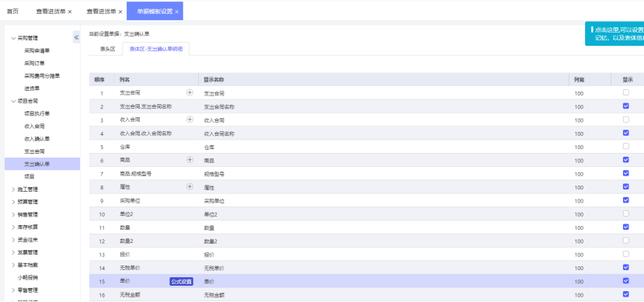The image size is (644, 302).
Task: Click the plus icon in the 支出合同 row
Action: tap(190, 92)
